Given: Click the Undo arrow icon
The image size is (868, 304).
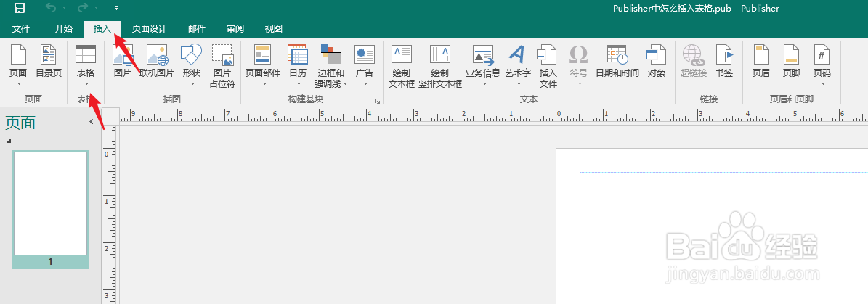Looking at the screenshot, I should point(51,8).
